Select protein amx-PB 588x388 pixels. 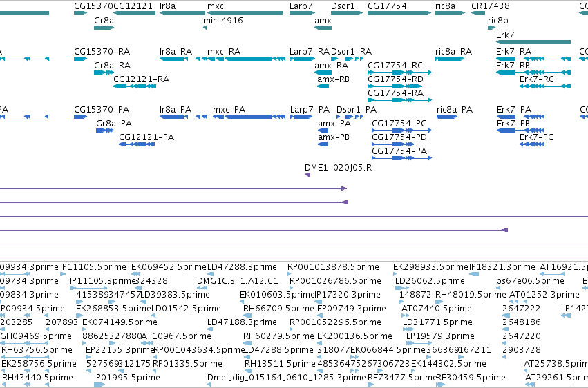[x=334, y=137]
